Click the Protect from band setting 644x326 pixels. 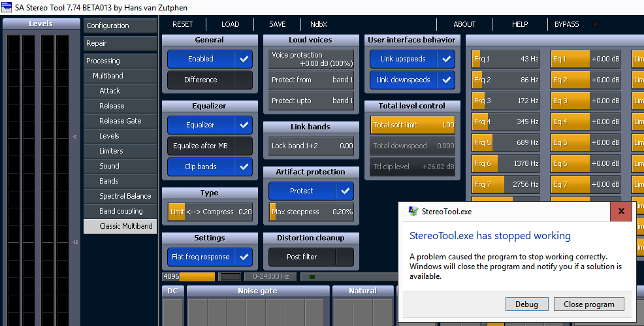pyautogui.click(x=312, y=80)
